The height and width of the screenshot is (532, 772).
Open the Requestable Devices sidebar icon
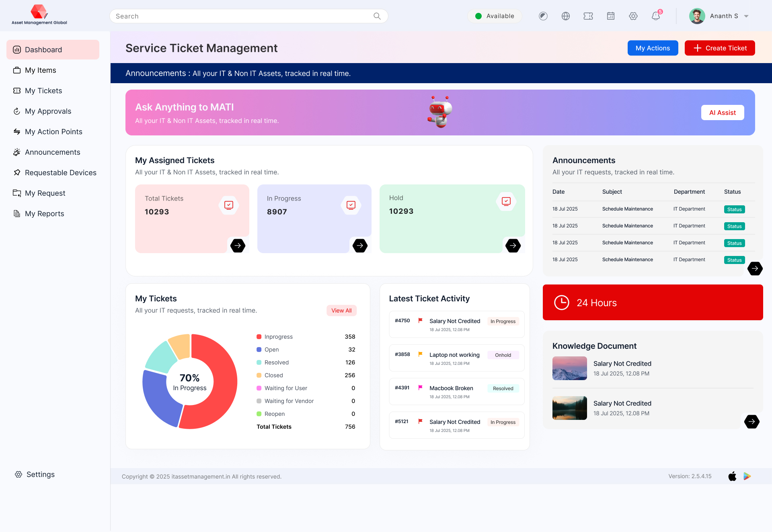[17, 172]
